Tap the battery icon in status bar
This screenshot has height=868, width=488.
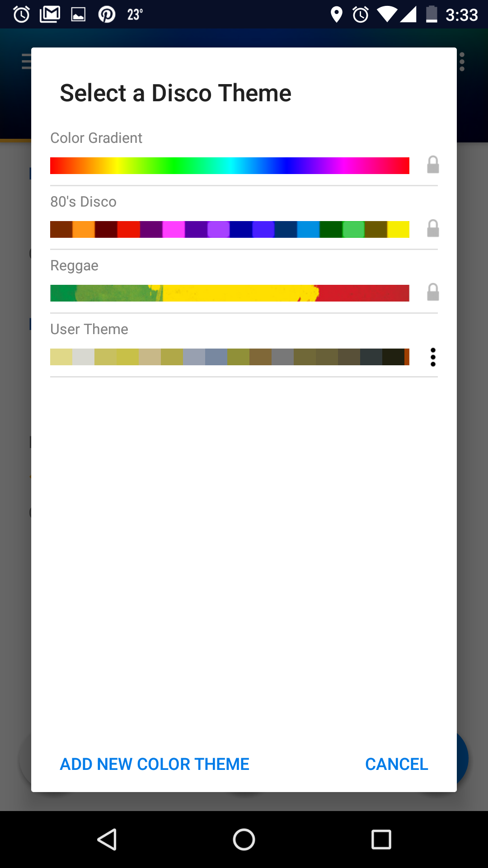[432, 14]
